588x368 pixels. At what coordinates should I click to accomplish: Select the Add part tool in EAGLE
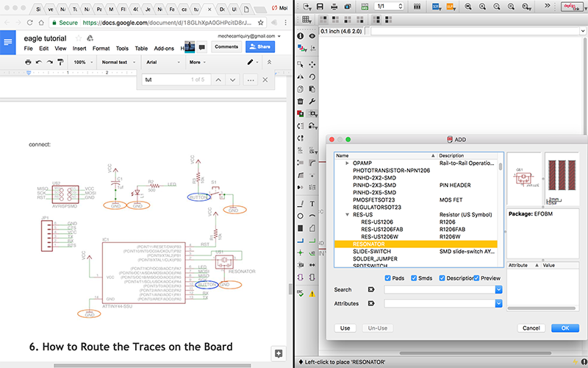pyautogui.click(x=301, y=113)
